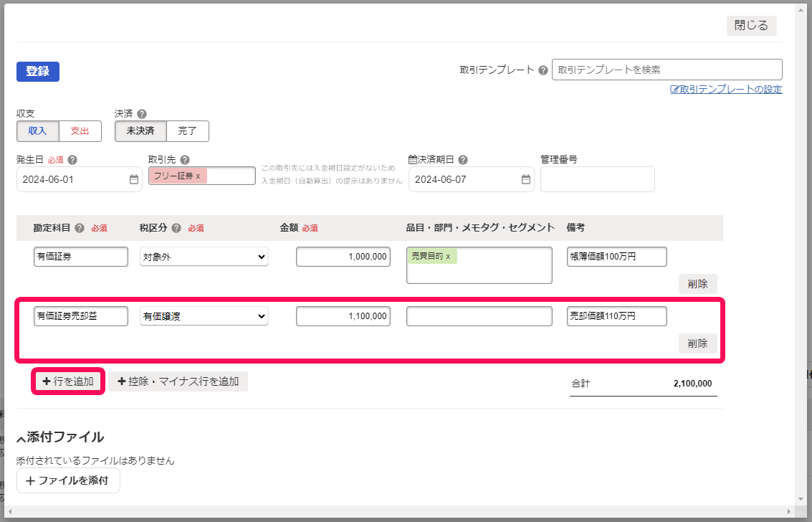Open 税区分 dropdown showing 有価譲渡

point(204,316)
